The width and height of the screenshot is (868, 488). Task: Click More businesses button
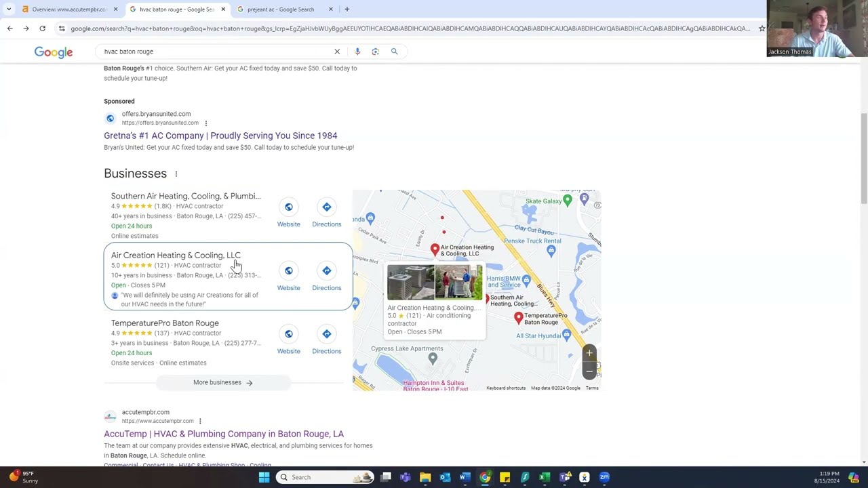pyautogui.click(x=223, y=382)
